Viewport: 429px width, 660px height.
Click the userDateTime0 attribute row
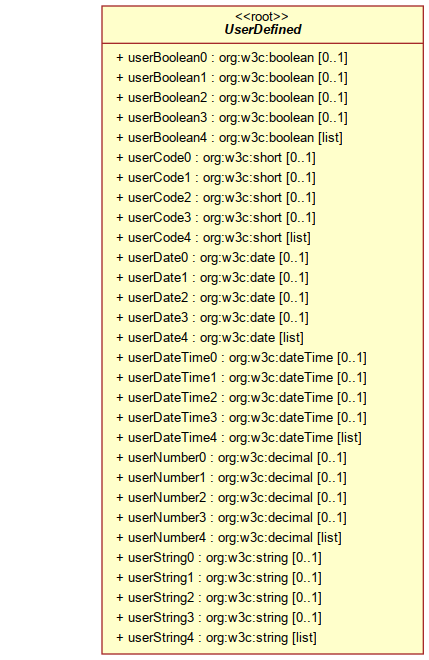point(241,358)
